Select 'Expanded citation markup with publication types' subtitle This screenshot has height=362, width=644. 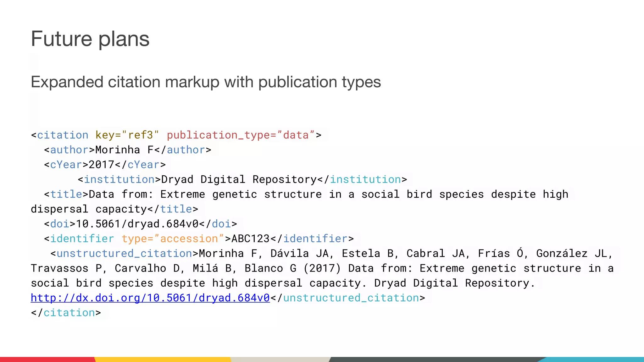pyautogui.click(x=206, y=82)
